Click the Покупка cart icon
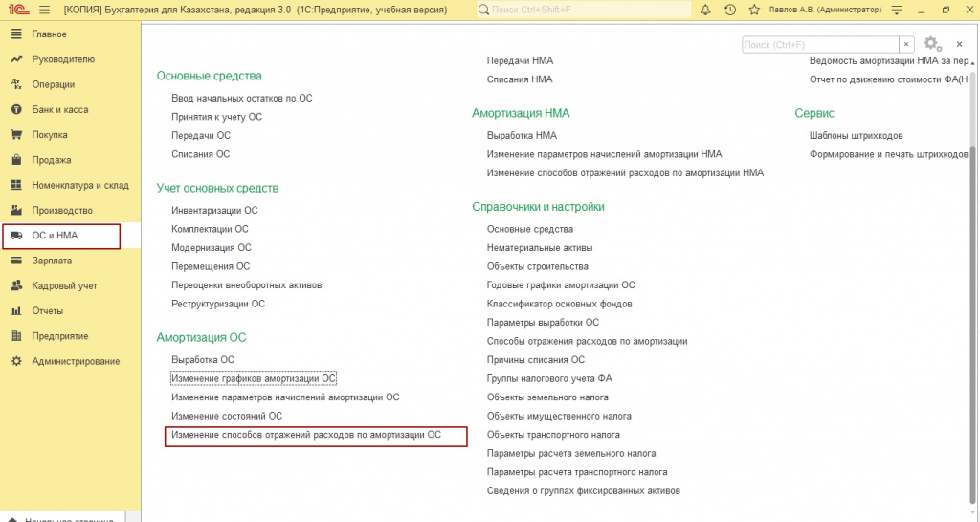Viewport: 980px width, 522px height. tap(17, 134)
